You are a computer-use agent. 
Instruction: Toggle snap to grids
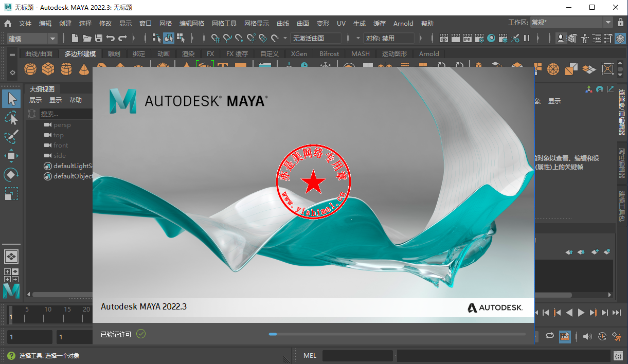coord(216,38)
